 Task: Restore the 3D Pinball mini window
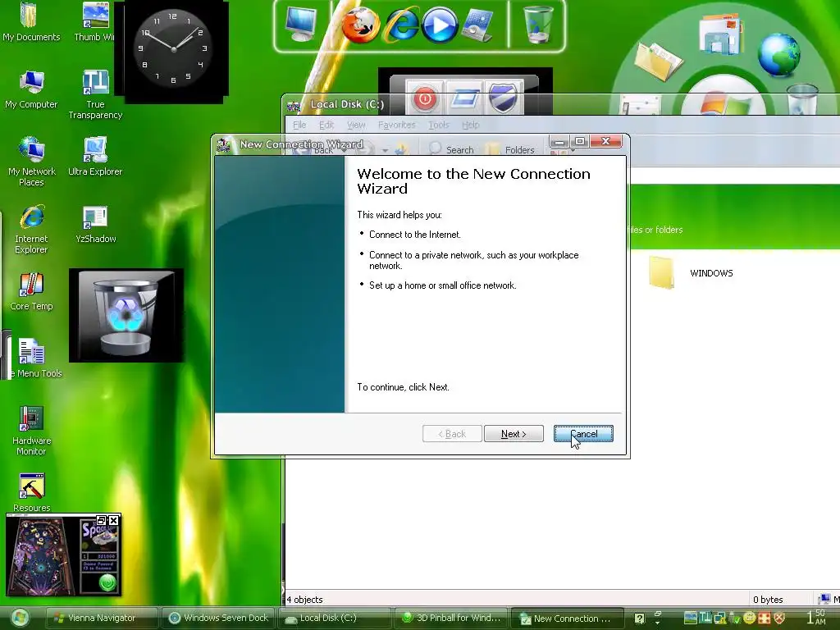coord(101,520)
